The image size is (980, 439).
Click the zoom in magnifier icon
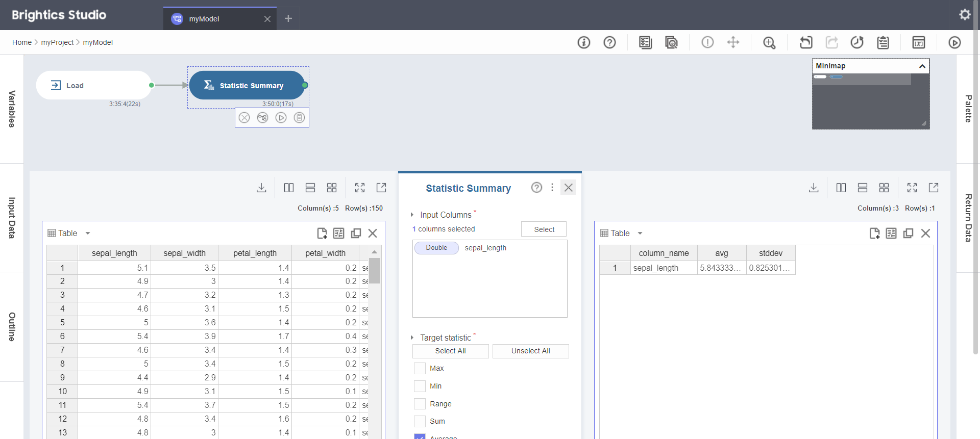pyautogui.click(x=769, y=42)
